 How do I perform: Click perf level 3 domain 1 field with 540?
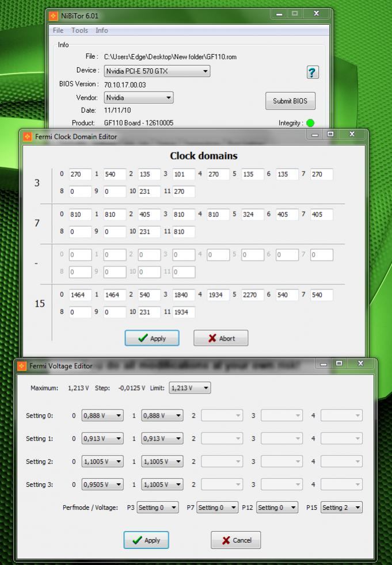[x=115, y=174]
